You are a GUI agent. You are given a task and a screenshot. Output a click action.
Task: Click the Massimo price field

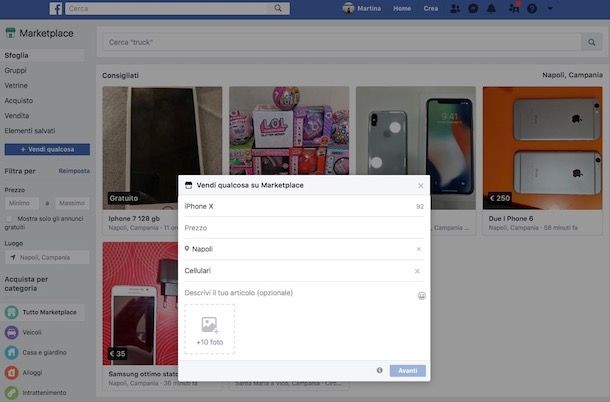[x=72, y=203]
